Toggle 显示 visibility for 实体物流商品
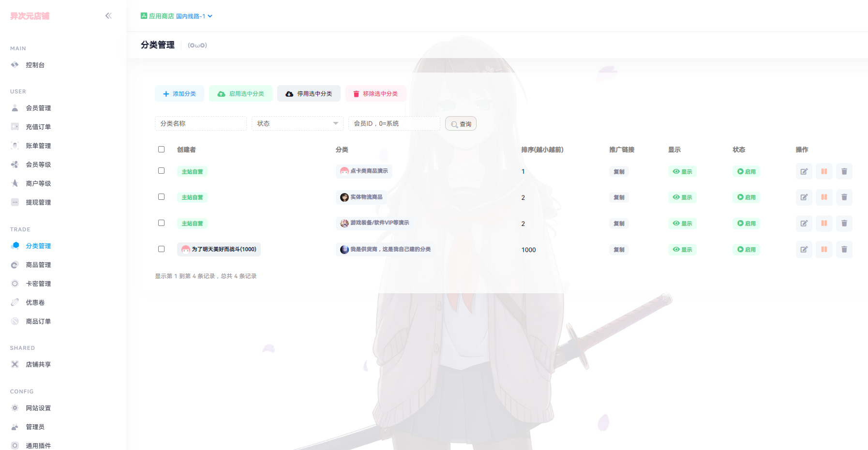868x450 pixels. click(682, 197)
